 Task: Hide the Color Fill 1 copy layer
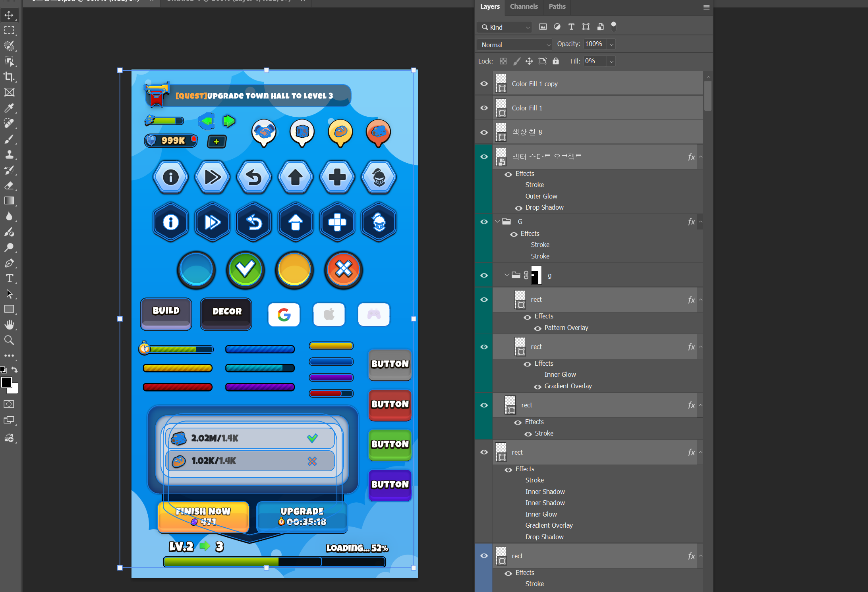click(484, 84)
